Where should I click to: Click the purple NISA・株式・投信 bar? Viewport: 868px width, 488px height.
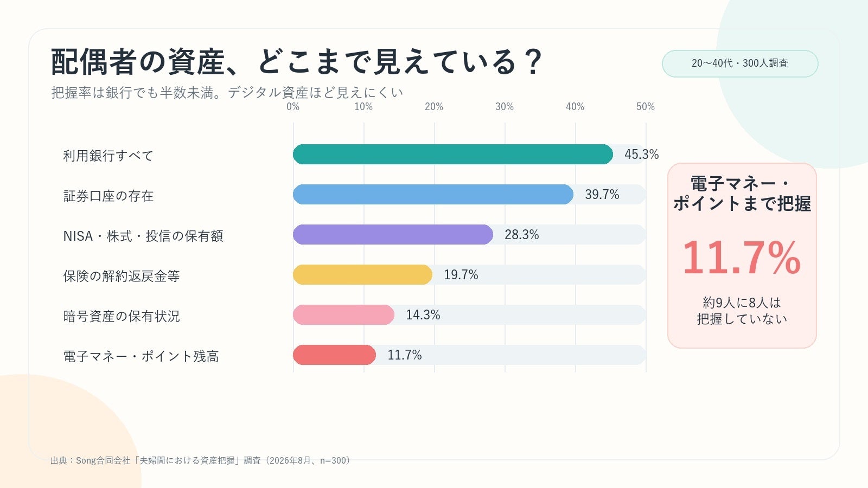tap(393, 235)
